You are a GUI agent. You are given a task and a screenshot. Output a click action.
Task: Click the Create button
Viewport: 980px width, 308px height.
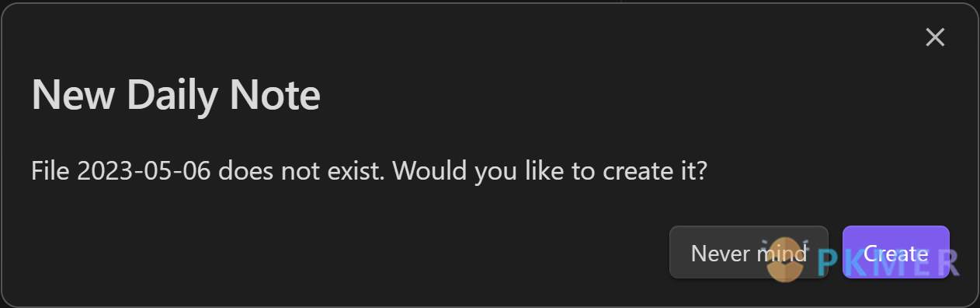tap(896, 252)
